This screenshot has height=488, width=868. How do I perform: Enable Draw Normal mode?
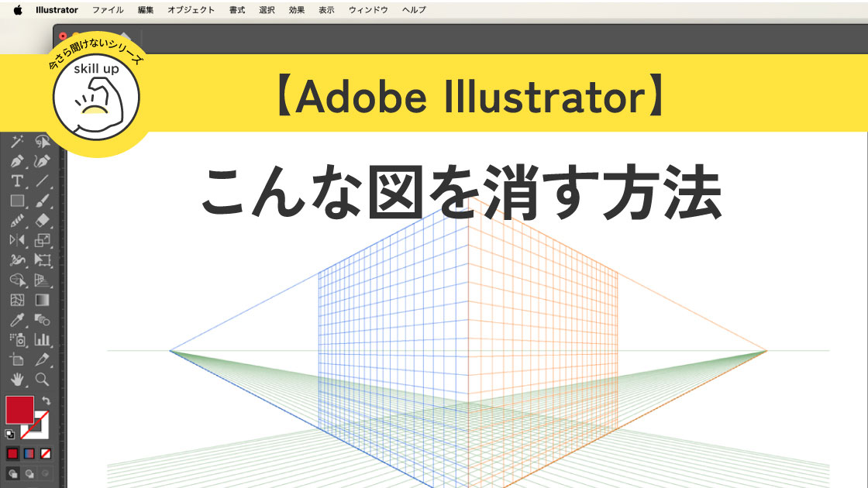(x=12, y=473)
